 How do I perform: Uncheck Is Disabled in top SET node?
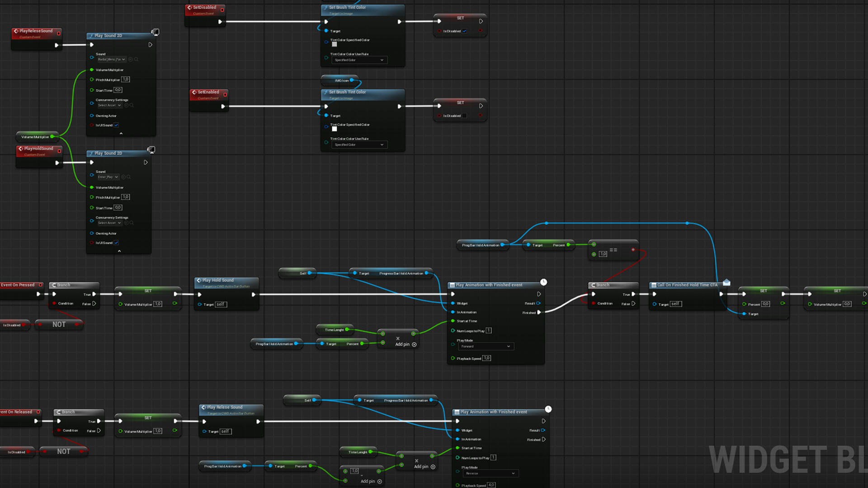click(x=464, y=31)
